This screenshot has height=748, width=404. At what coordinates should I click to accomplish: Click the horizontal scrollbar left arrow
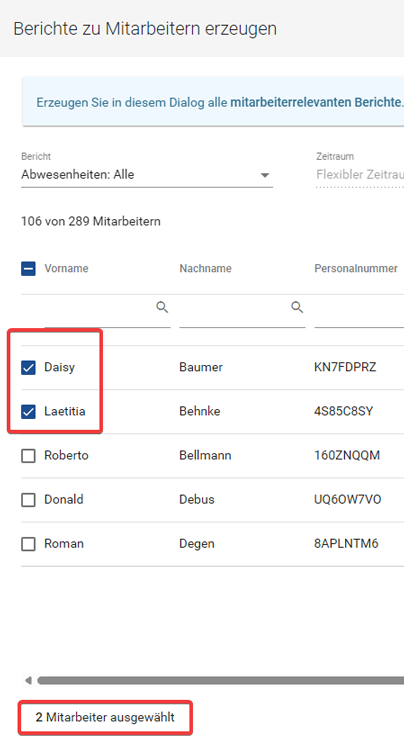point(28,680)
